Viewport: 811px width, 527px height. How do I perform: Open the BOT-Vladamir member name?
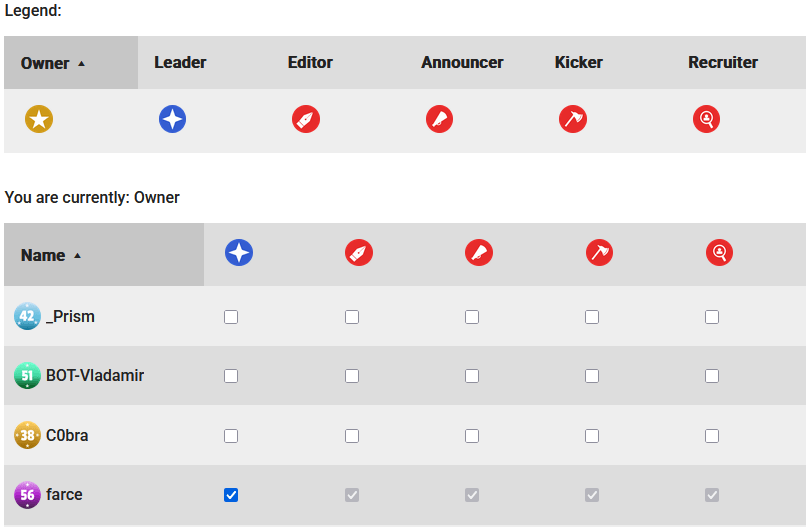tap(95, 376)
